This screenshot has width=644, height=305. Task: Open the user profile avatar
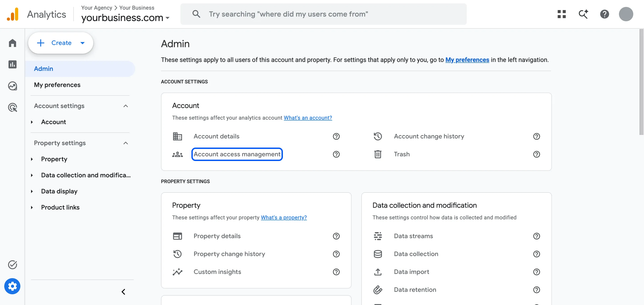pyautogui.click(x=626, y=14)
